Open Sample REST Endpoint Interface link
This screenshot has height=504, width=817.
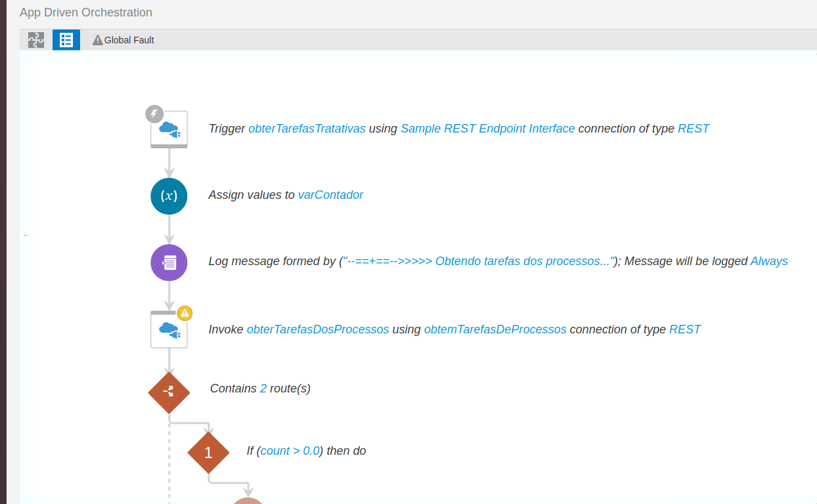point(488,129)
